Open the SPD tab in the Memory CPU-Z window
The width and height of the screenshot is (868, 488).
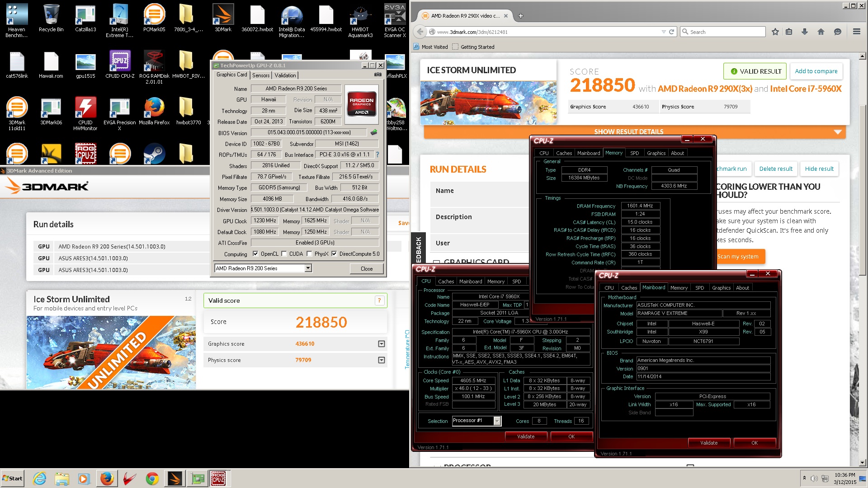pyautogui.click(x=634, y=153)
